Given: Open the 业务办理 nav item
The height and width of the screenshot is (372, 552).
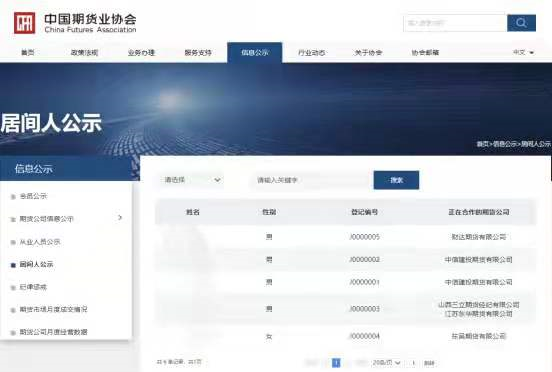Looking at the screenshot, I should click(141, 53).
